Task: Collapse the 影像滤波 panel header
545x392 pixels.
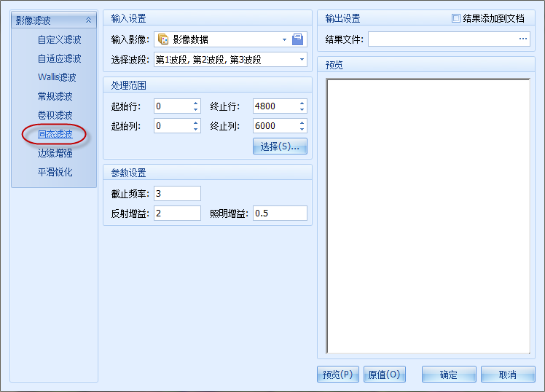Action: [x=88, y=20]
